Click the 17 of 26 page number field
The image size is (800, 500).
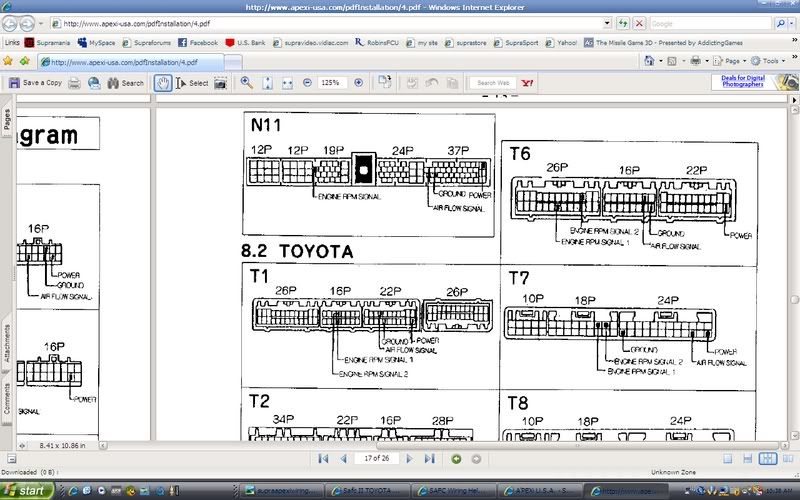click(x=377, y=458)
